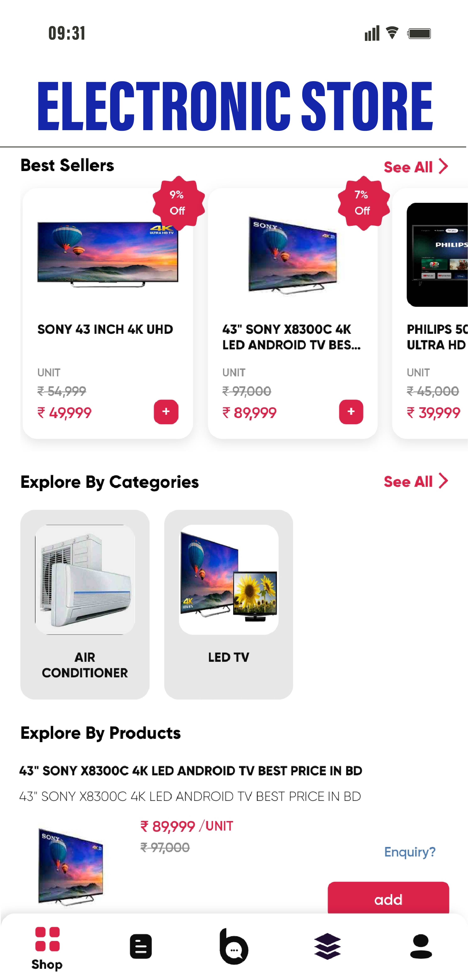This screenshot has width=468, height=980.
Task: Add Sony 43 Inch 4K UHD using plus
Action: [x=166, y=412]
